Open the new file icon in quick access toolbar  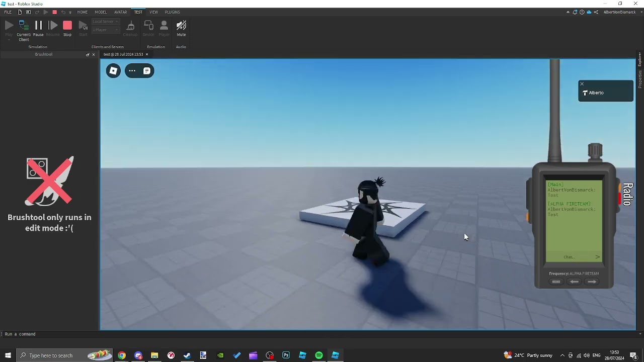(x=20, y=12)
